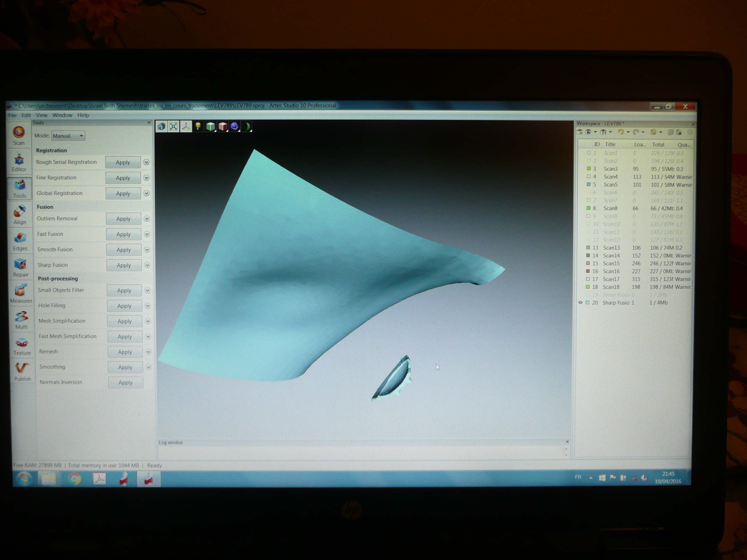Expand Hole Filling options
Viewport: 747px width, 560px height.
(148, 306)
